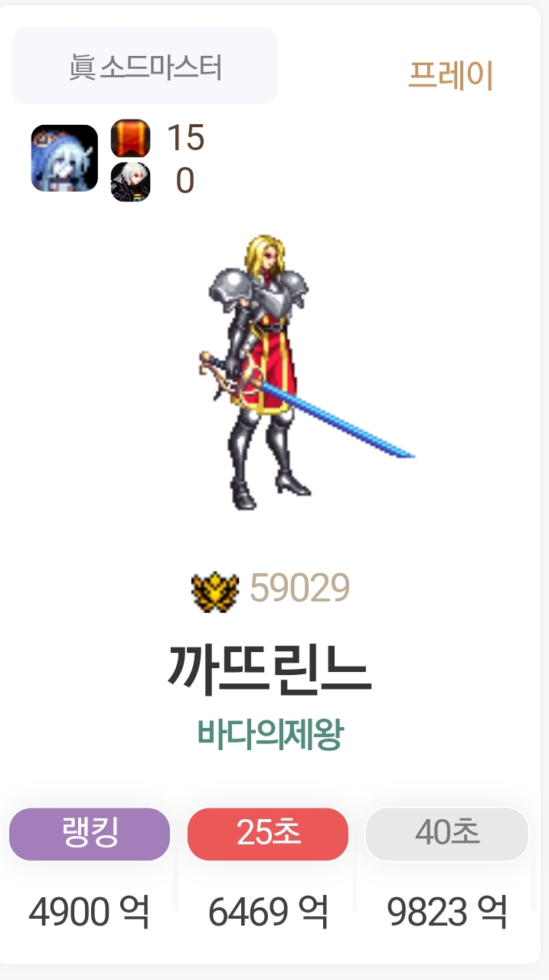Open the 眞 소드마스터 class label
The image size is (549, 980).
pyautogui.click(x=145, y=66)
